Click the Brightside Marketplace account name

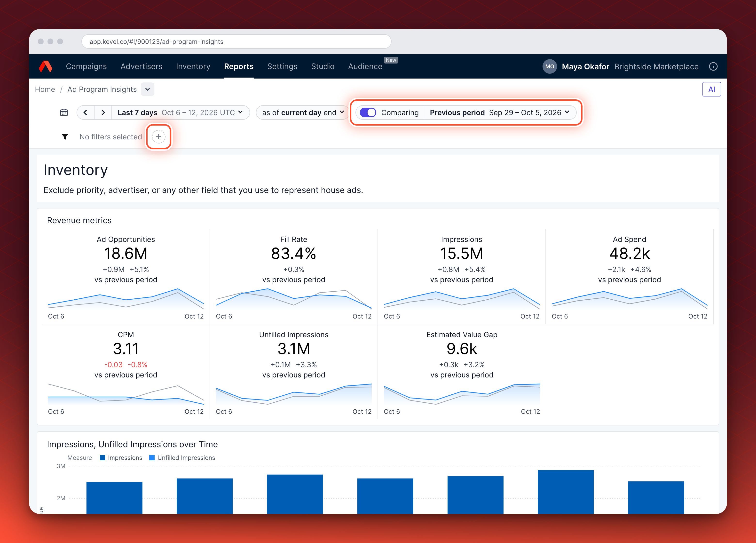click(656, 67)
